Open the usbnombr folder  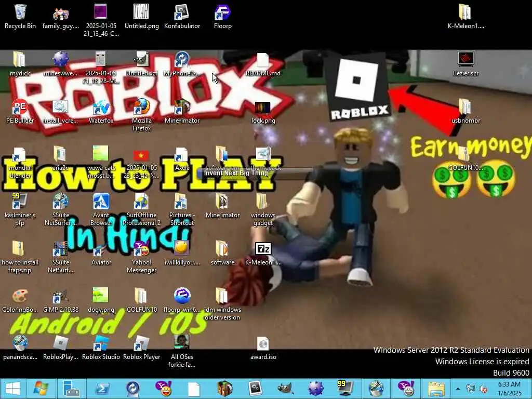[465, 111]
